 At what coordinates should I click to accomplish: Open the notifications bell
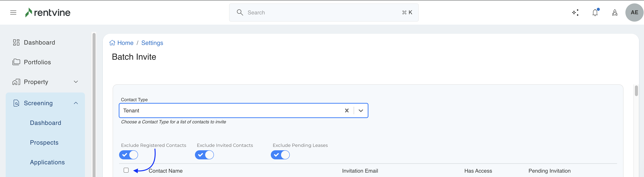tap(595, 13)
